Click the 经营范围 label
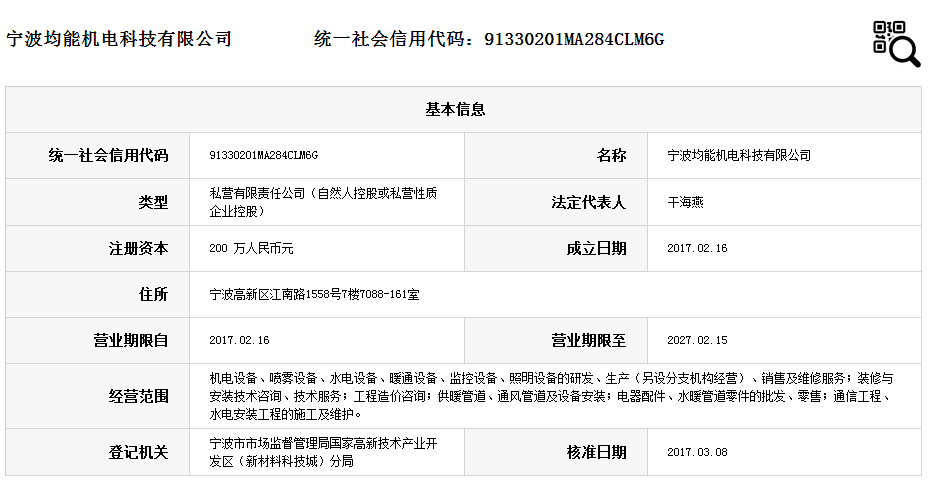This screenshot has width=929, height=482. pos(138,396)
